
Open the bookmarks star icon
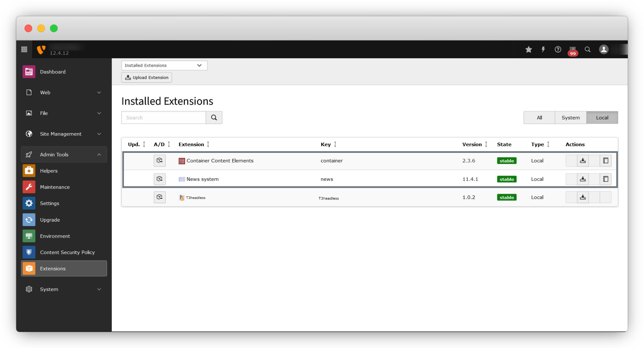tap(529, 50)
